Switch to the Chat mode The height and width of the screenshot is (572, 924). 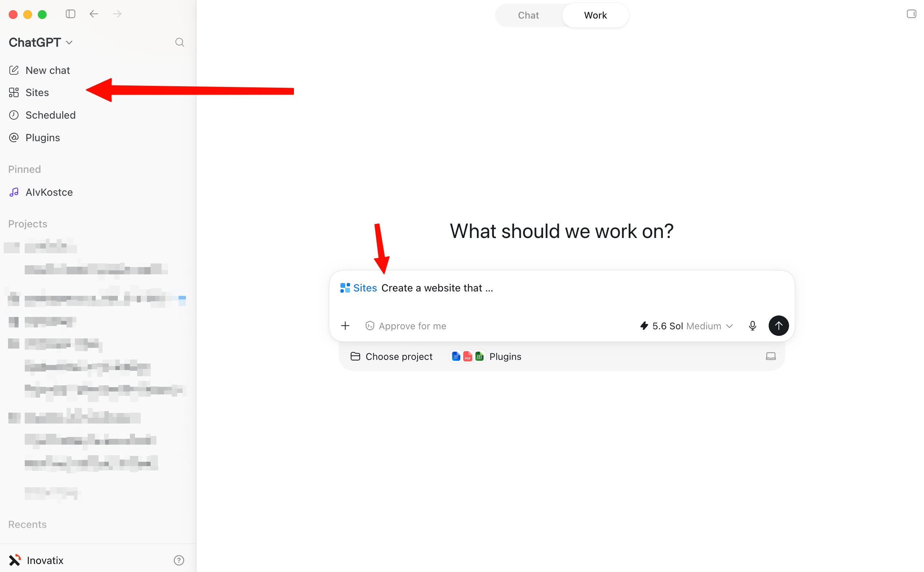point(528,15)
